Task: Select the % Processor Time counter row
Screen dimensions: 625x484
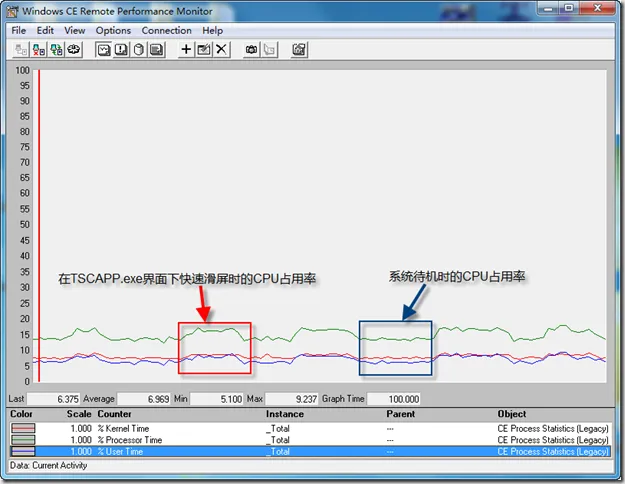Action: 310,440
